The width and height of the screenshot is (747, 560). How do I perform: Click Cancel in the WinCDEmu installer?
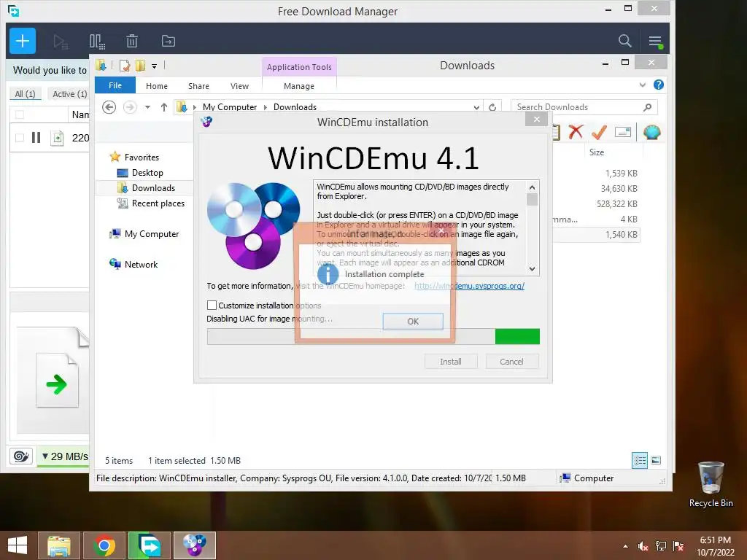point(511,362)
